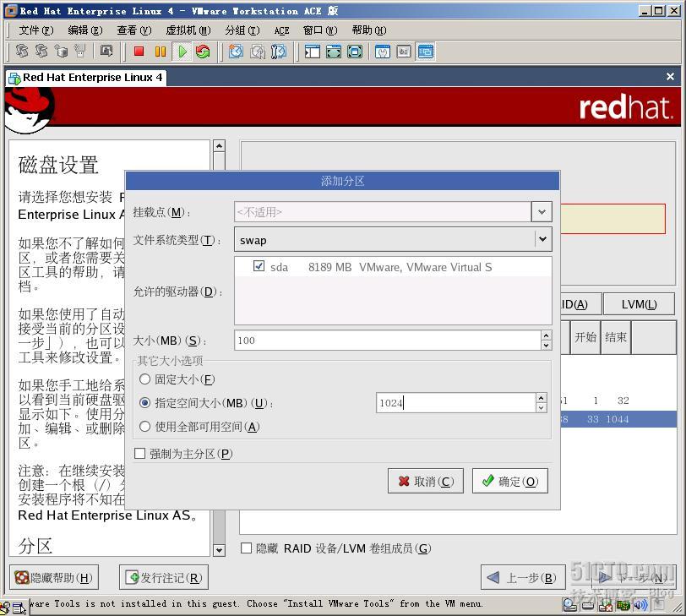
Task: Click the 结束 column header
Action: [616, 337]
